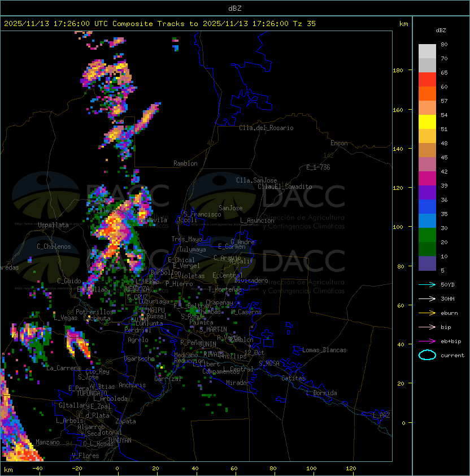This screenshot has width=470, height=476.
Task: Click the magenta eb+bip arrow in legend
Action: (427, 341)
